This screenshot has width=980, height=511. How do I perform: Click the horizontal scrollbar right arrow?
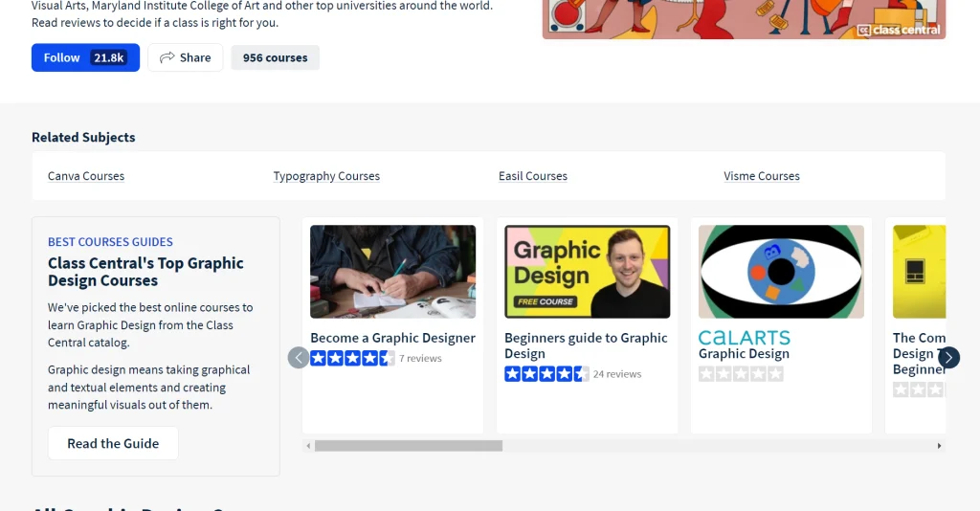click(939, 446)
